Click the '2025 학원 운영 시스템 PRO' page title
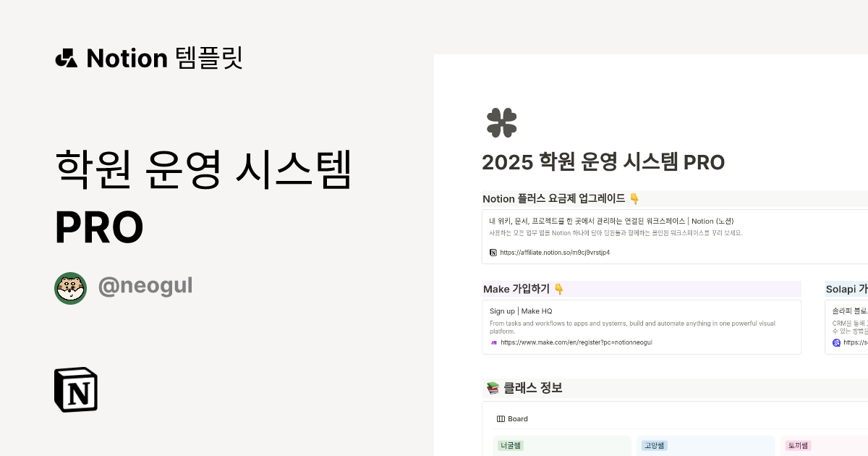868x456 pixels. (x=603, y=162)
